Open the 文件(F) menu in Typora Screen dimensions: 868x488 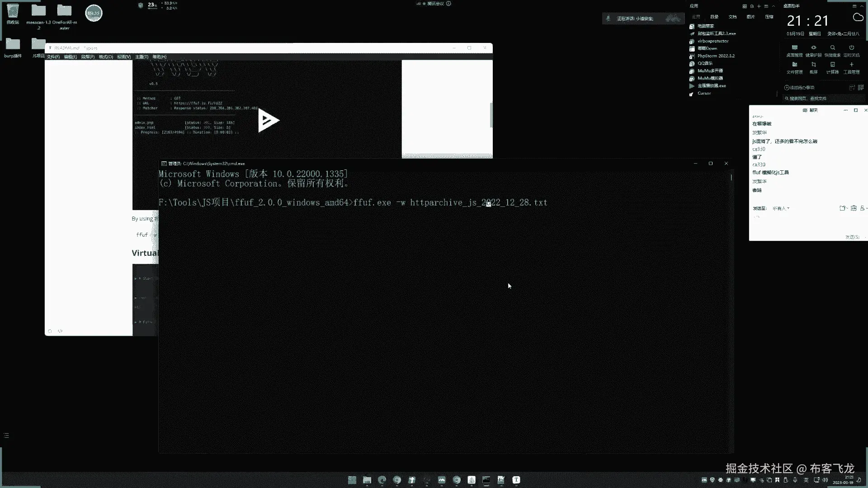53,57
